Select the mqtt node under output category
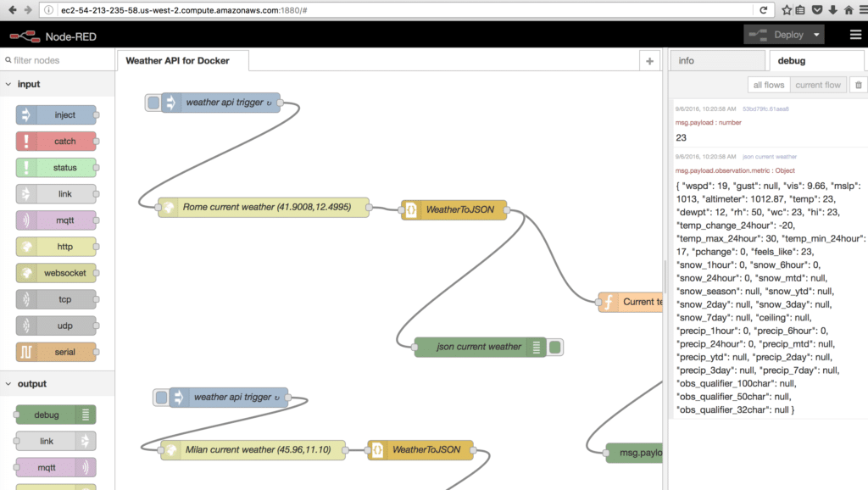The width and height of the screenshot is (868, 490). pyautogui.click(x=56, y=467)
